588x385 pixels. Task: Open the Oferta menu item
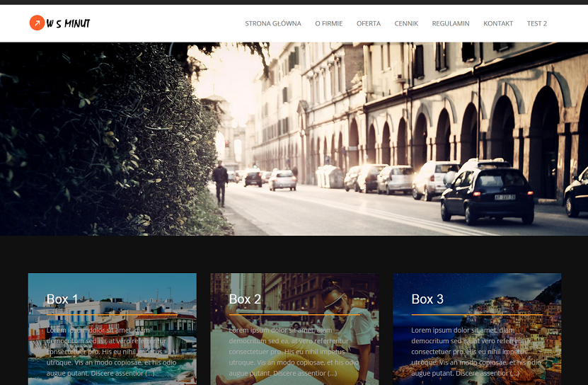[369, 23]
